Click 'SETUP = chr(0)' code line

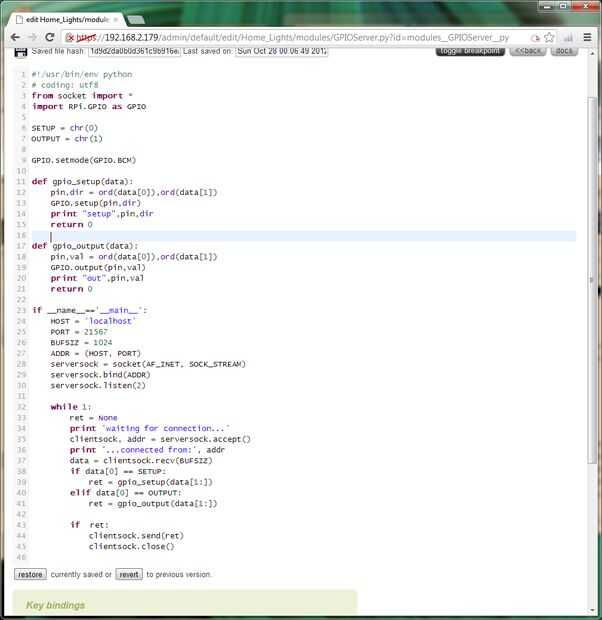[64, 128]
